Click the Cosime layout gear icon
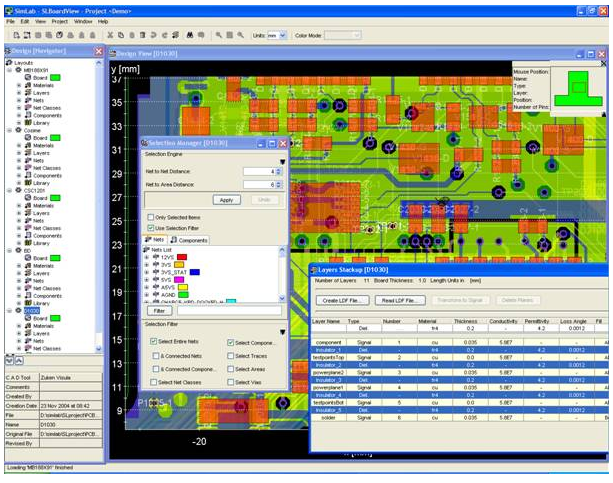The image size is (613, 483). pyautogui.click(x=18, y=130)
